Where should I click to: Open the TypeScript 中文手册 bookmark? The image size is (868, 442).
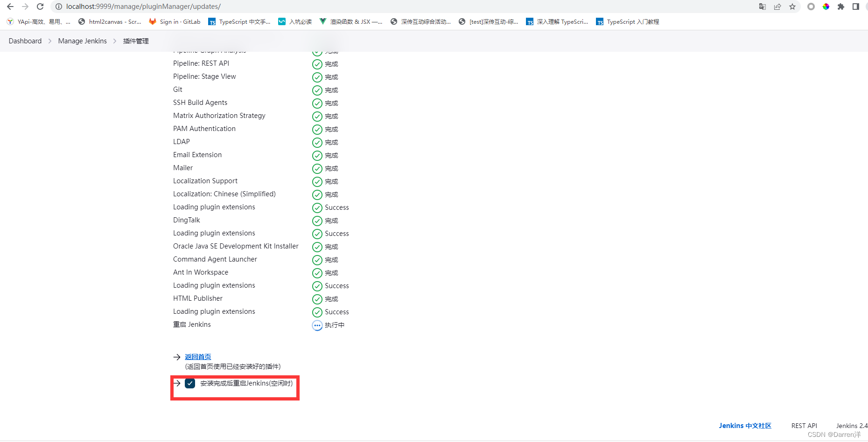240,21
